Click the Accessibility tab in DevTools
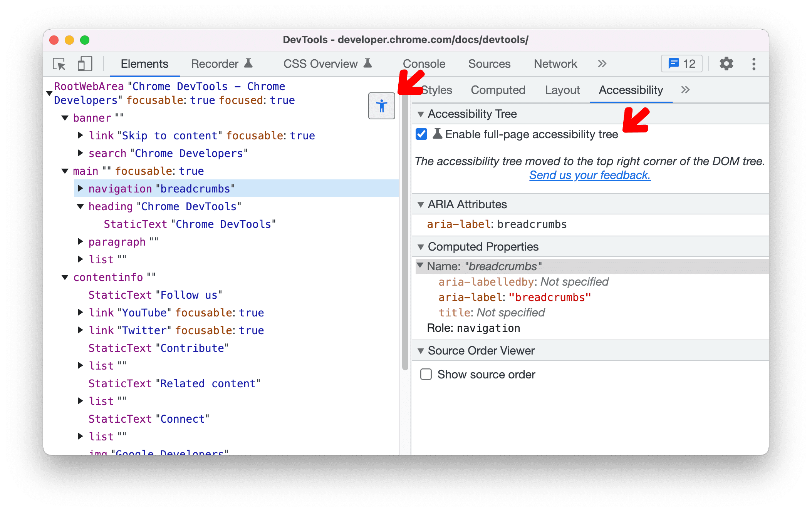The image size is (812, 512). [630, 90]
